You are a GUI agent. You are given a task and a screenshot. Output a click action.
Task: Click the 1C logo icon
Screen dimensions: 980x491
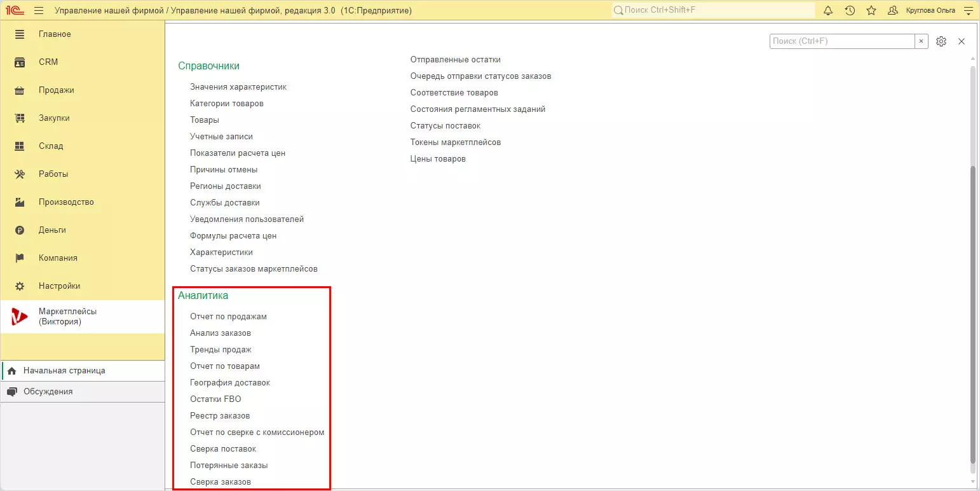[x=15, y=11]
